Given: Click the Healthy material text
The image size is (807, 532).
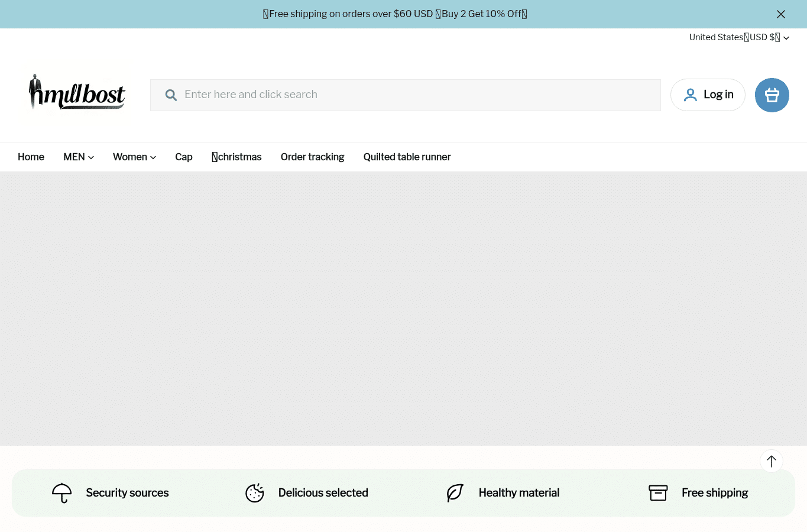Looking at the screenshot, I should (x=519, y=493).
